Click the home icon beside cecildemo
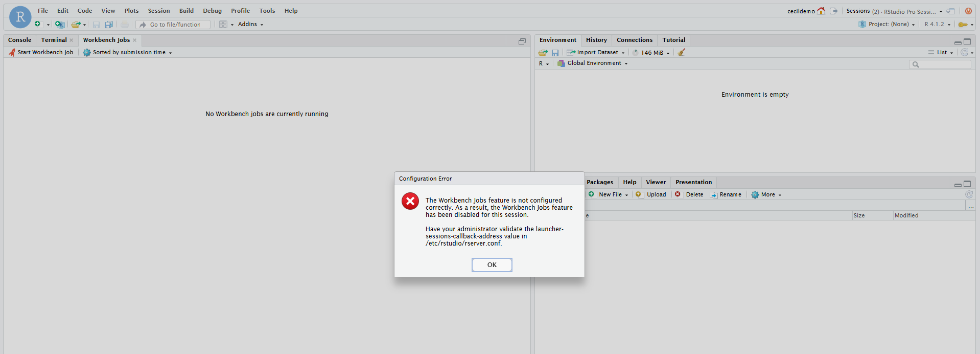Screen dimensions: 980x354 [x=821, y=11]
